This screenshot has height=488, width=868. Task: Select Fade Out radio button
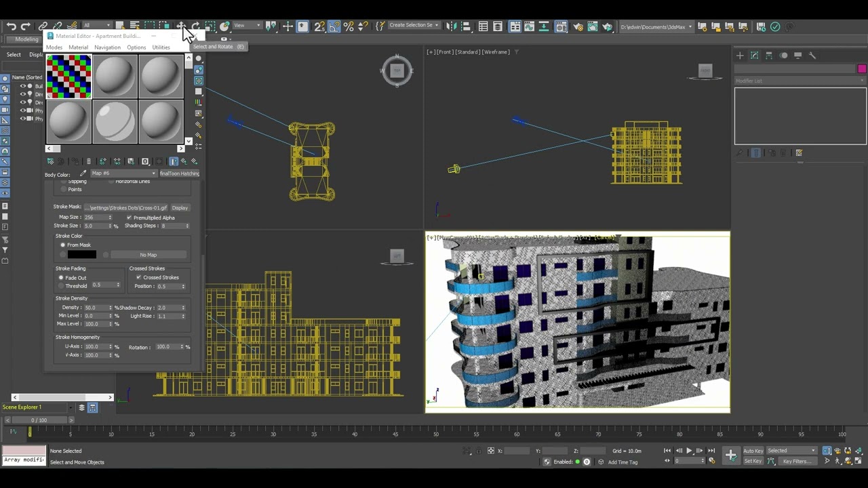[x=60, y=278]
